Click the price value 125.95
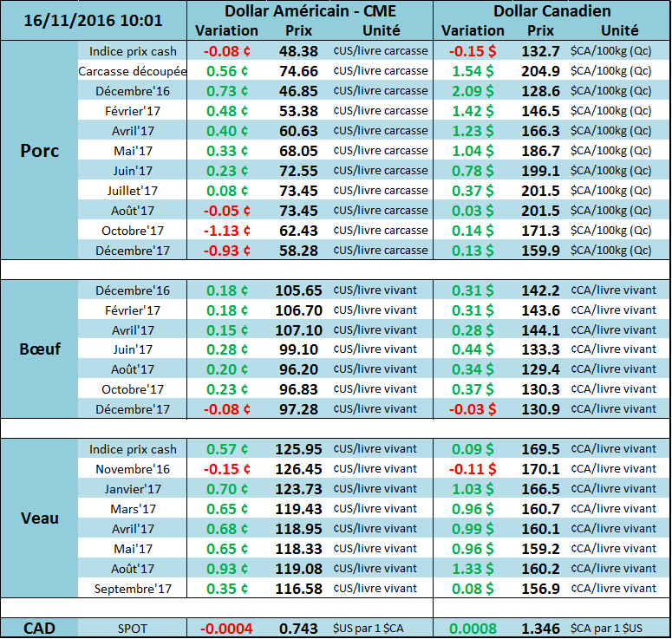This screenshot has height=639, width=672. pos(298,449)
